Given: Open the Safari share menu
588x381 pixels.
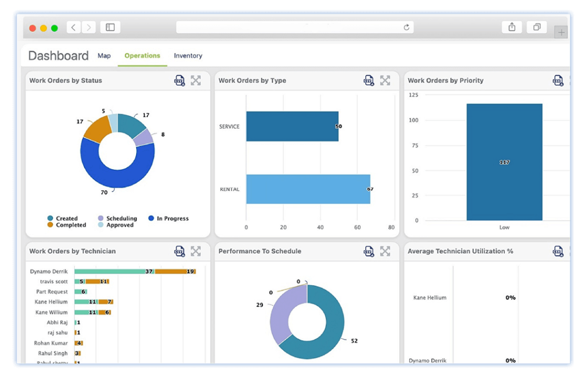Looking at the screenshot, I should point(511,27).
